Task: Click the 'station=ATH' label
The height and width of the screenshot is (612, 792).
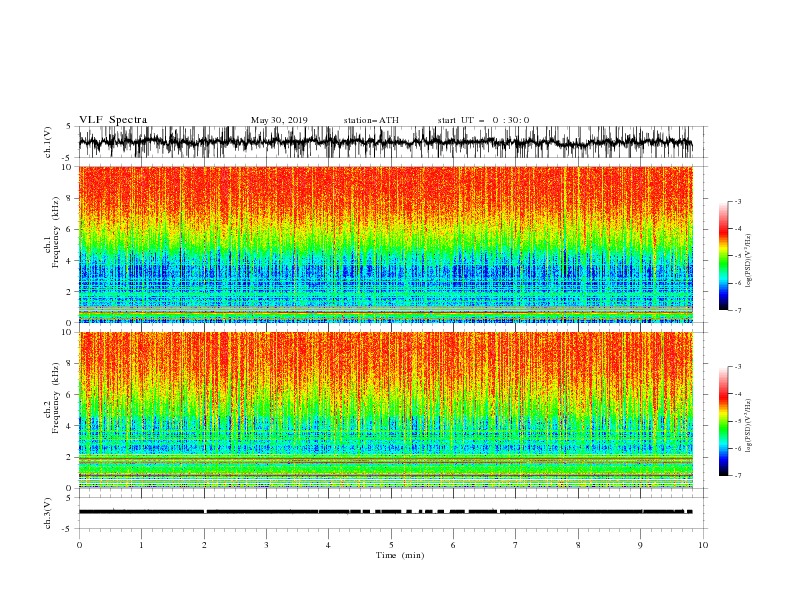Action: [371, 120]
